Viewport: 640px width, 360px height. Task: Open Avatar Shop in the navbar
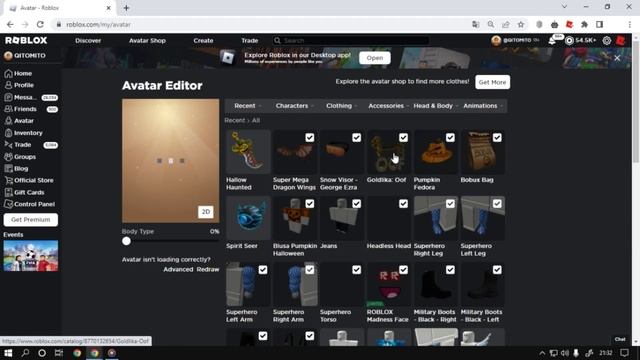[147, 40]
